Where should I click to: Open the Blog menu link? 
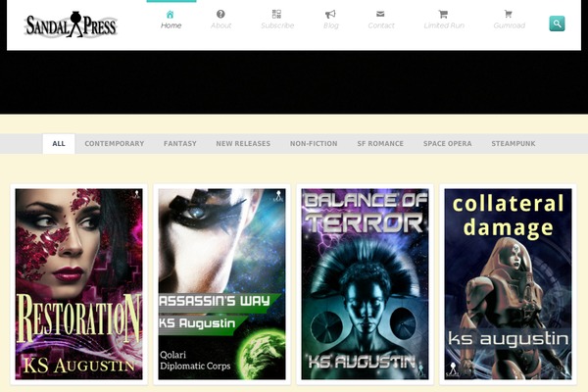point(331,25)
